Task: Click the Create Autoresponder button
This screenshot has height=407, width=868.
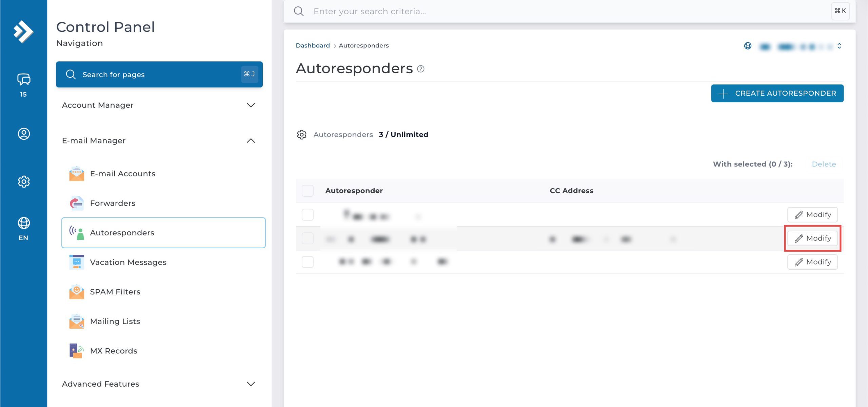Action: pyautogui.click(x=777, y=93)
